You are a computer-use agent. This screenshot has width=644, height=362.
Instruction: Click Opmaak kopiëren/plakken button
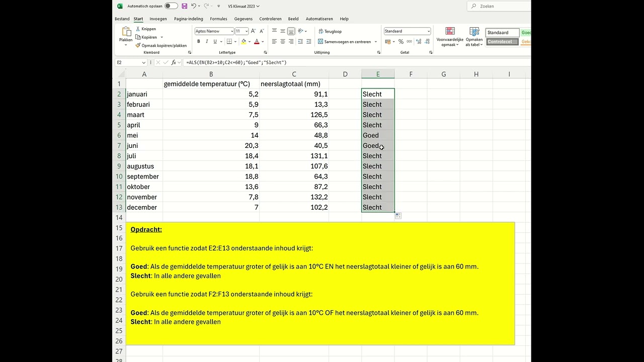(x=161, y=45)
